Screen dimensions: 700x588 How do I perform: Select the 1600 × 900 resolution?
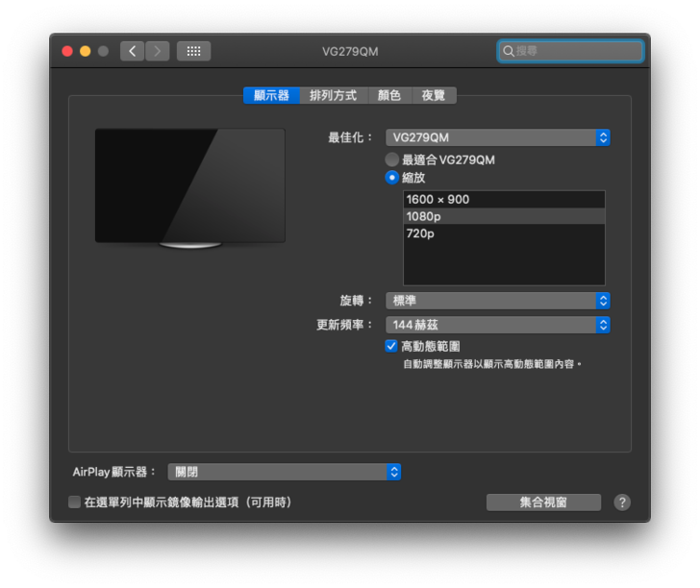(504, 200)
